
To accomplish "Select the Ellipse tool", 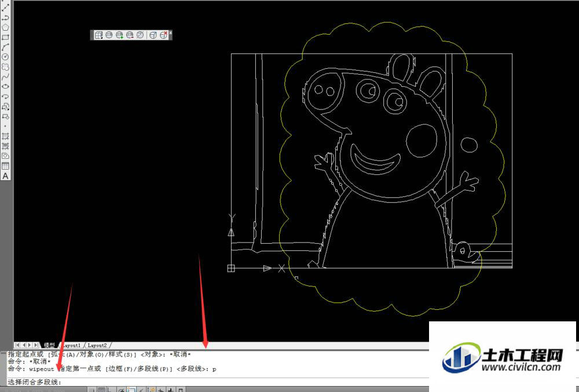I will pyautogui.click(x=5, y=86).
